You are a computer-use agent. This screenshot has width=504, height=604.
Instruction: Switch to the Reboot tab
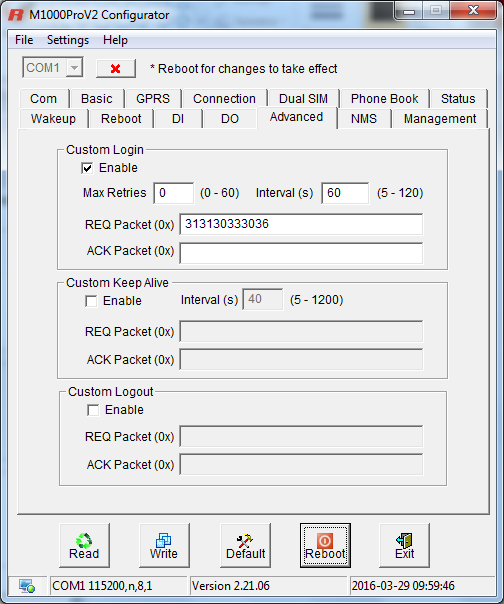[x=121, y=119]
